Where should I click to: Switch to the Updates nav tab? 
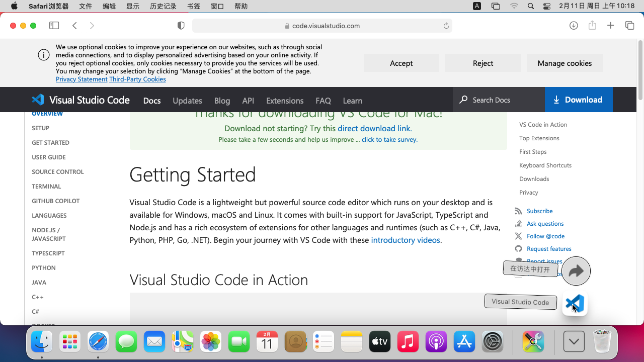(x=187, y=101)
